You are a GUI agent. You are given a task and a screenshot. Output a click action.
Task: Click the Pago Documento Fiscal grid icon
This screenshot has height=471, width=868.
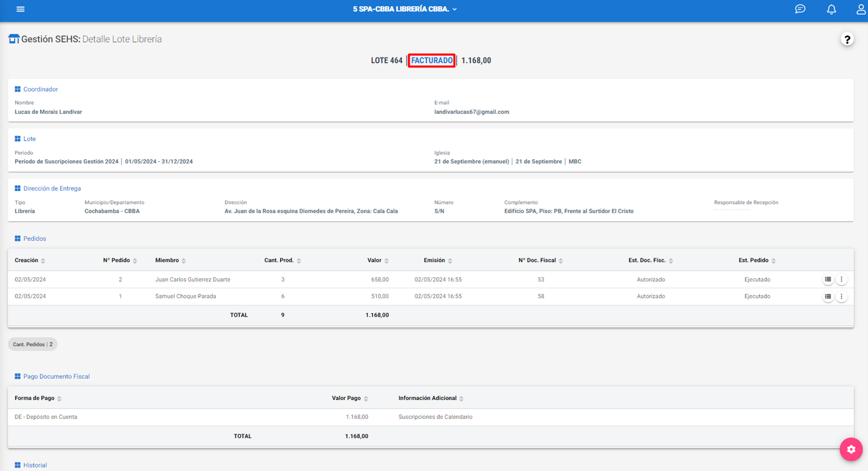(17, 376)
